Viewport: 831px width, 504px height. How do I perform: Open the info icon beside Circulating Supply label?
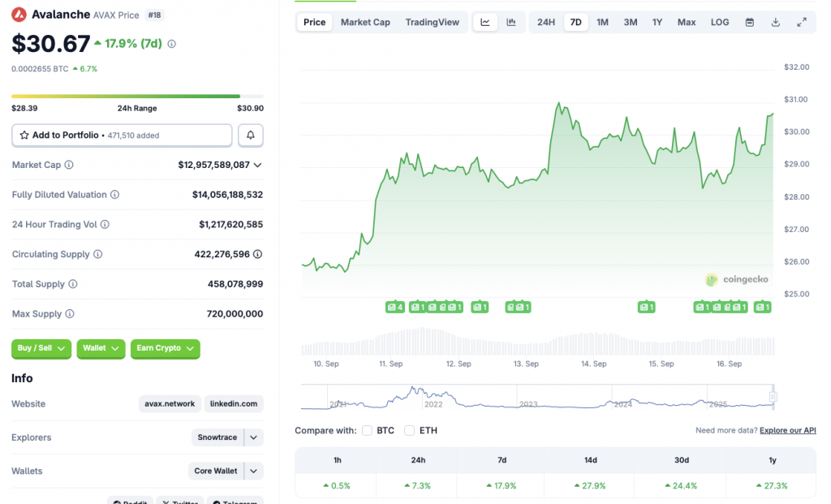(97, 254)
